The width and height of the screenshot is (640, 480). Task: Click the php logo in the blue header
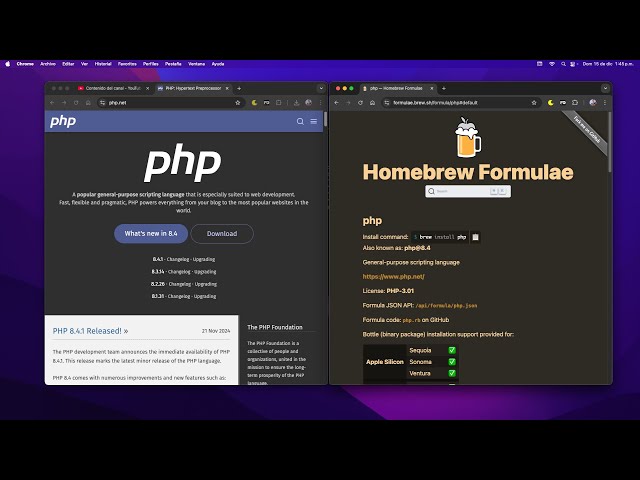63,121
